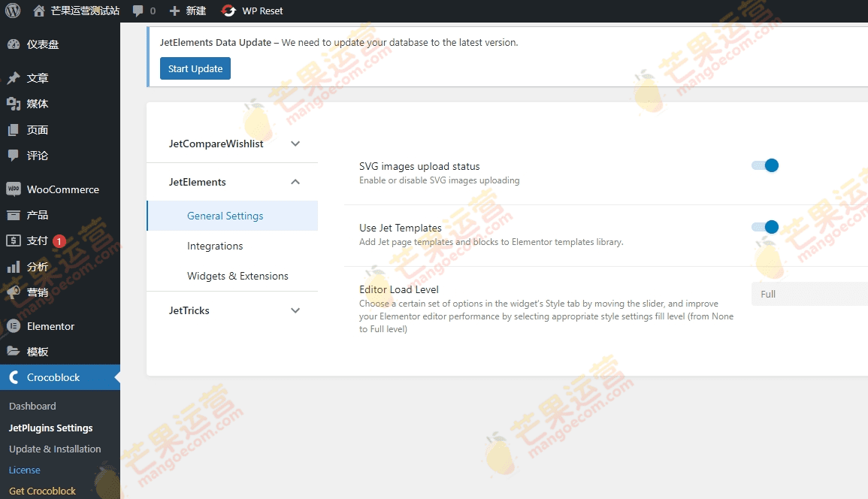Open Crocoblock Dashboard submenu link
This screenshot has height=499, width=868.
pos(32,406)
